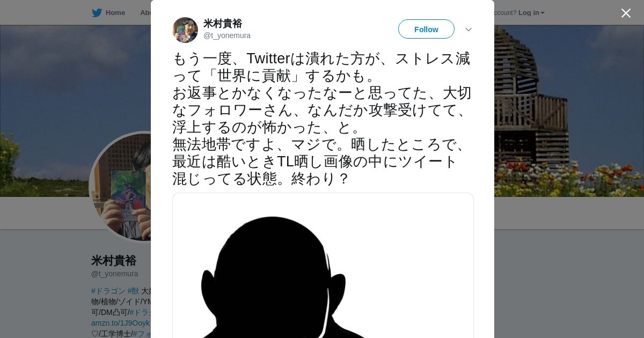Open the author's avatar in tweet header
Image resolution: width=644 pixels, height=338 pixels.
(x=185, y=30)
